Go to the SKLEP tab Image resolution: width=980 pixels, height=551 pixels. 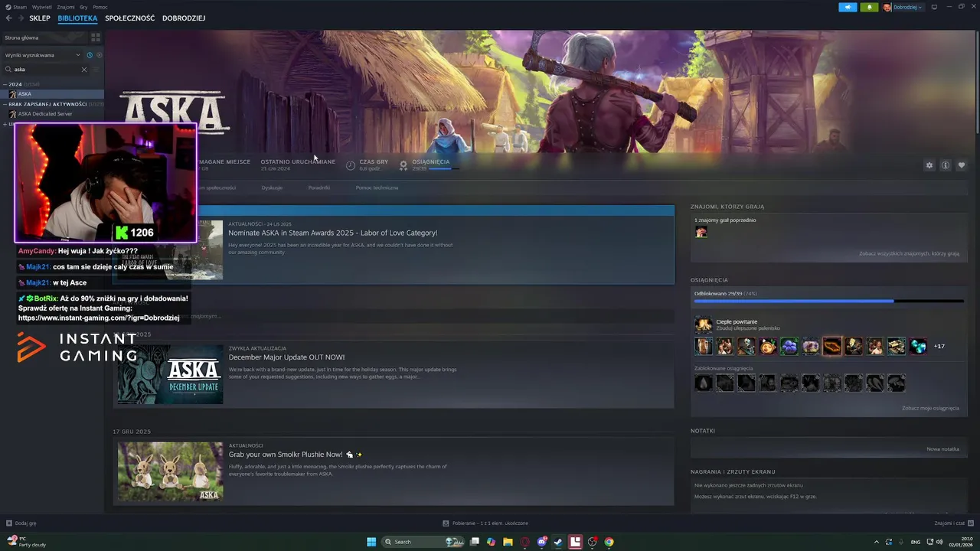click(x=40, y=18)
